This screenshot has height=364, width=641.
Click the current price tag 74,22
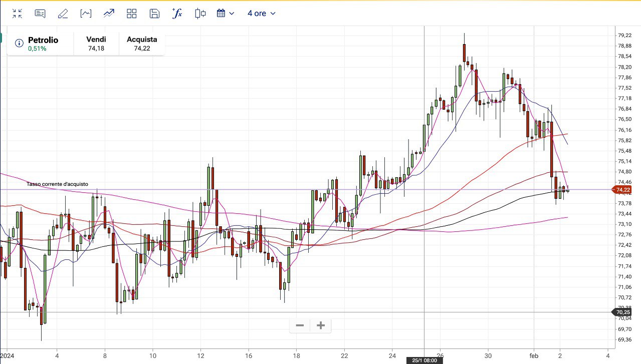point(622,190)
